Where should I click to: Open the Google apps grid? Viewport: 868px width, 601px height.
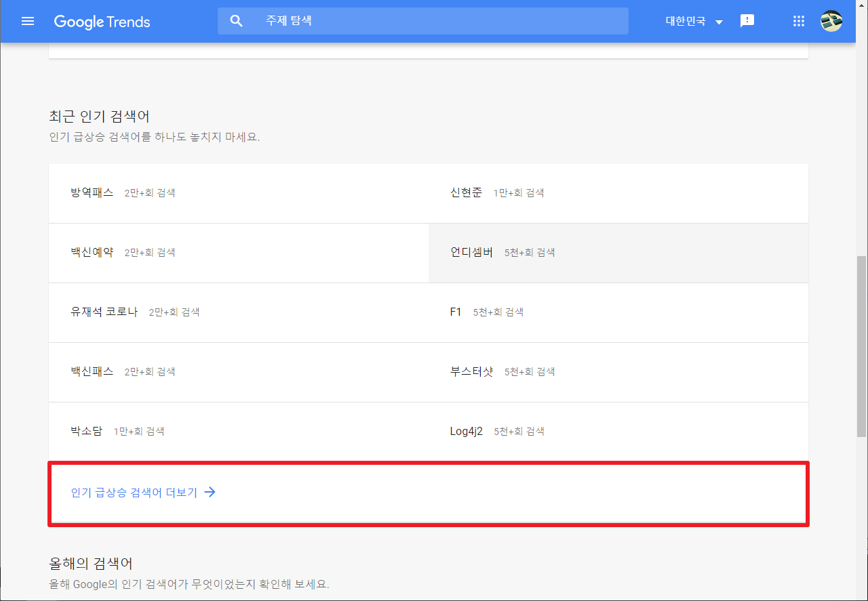click(x=799, y=21)
